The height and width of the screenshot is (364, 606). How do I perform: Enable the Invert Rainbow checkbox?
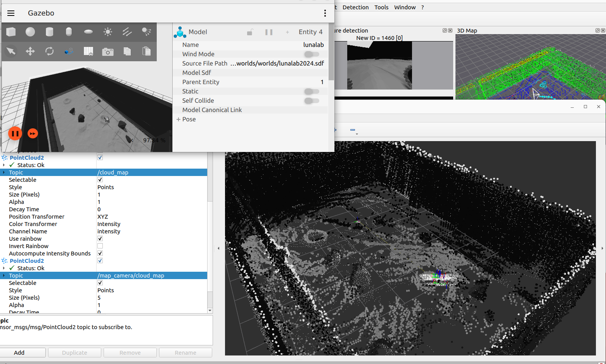pos(100,246)
